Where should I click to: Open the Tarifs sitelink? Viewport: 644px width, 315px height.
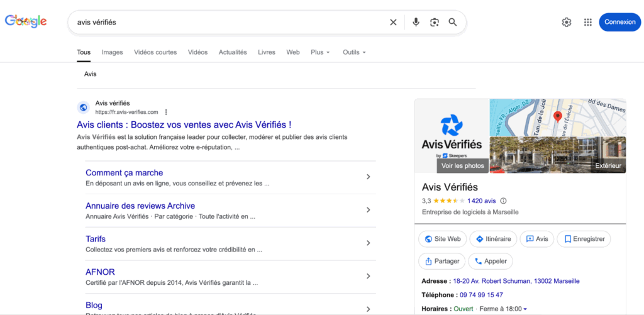(96, 239)
